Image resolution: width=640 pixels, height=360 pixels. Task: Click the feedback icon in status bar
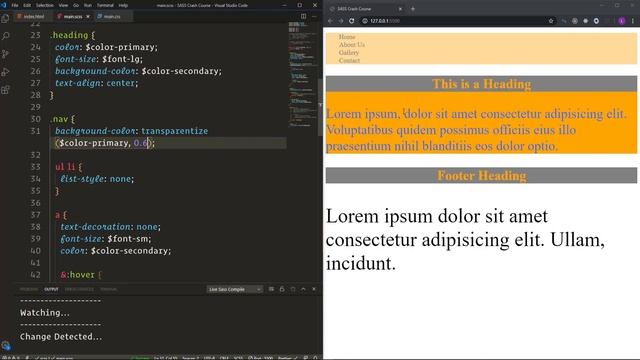point(306,358)
